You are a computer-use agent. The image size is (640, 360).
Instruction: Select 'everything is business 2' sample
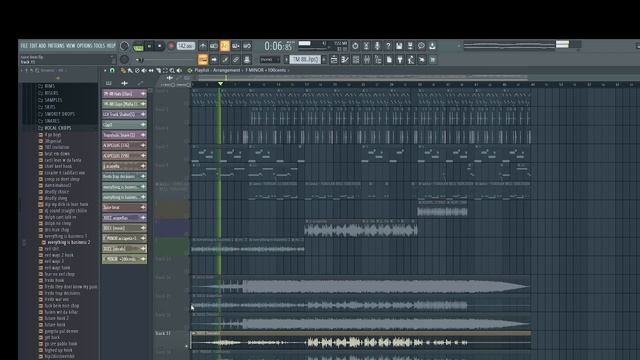pyautogui.click(x=69, y=242)
